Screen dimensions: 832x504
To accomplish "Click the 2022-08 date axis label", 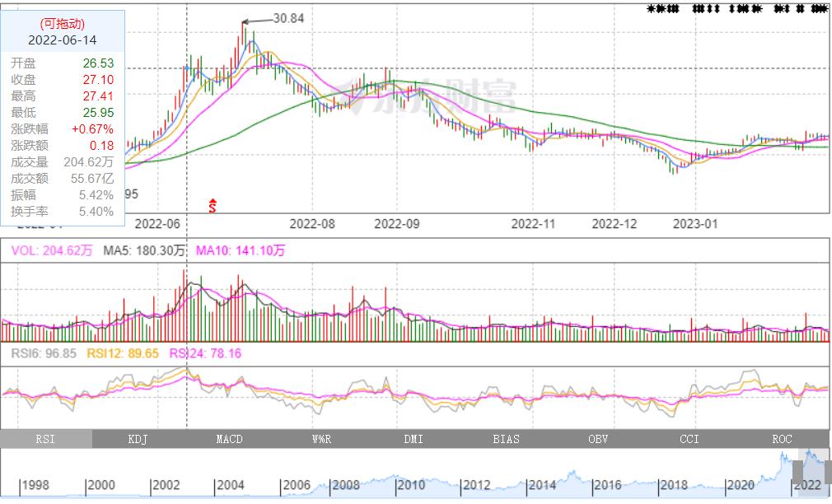I will tap(312, 224).
